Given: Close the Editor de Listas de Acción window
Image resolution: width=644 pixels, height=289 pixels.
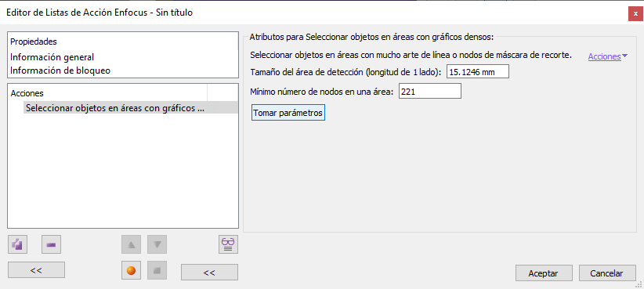Looking at the screenshot, I should (x=635, y=14).
